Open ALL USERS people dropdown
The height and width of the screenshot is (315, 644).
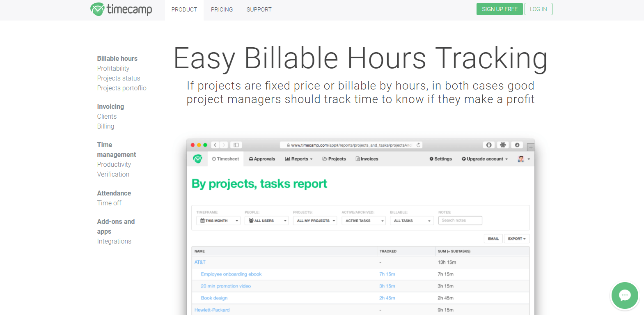click(267, 221)
